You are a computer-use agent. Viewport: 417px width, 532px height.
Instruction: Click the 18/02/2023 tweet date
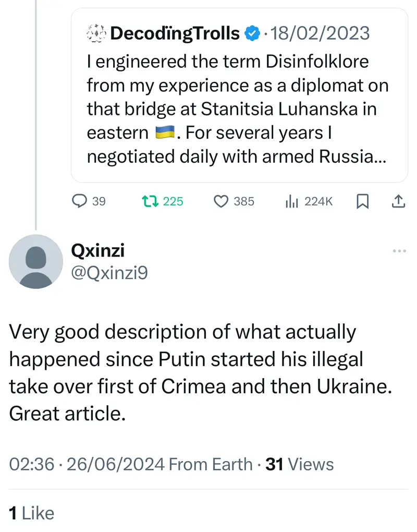click(x=320, y=33)
